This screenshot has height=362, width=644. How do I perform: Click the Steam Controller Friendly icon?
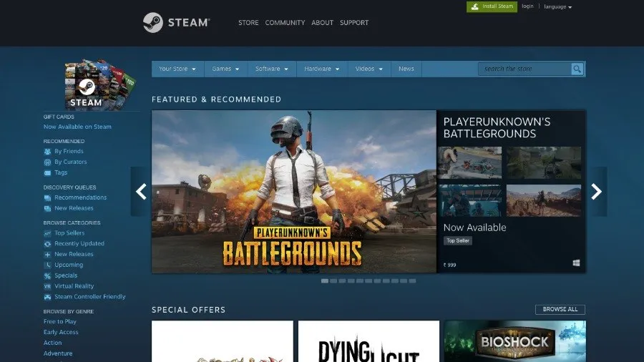coord(47,297)
